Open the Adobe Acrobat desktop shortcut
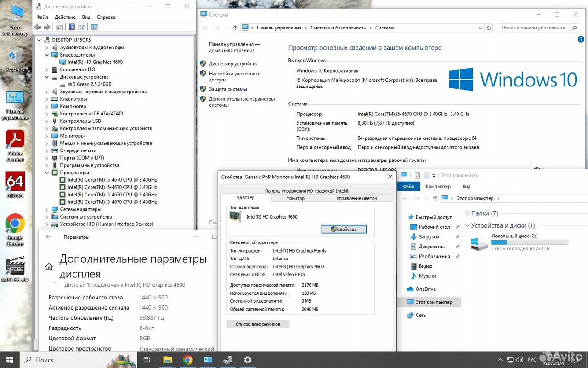 (x=15, y=146)
